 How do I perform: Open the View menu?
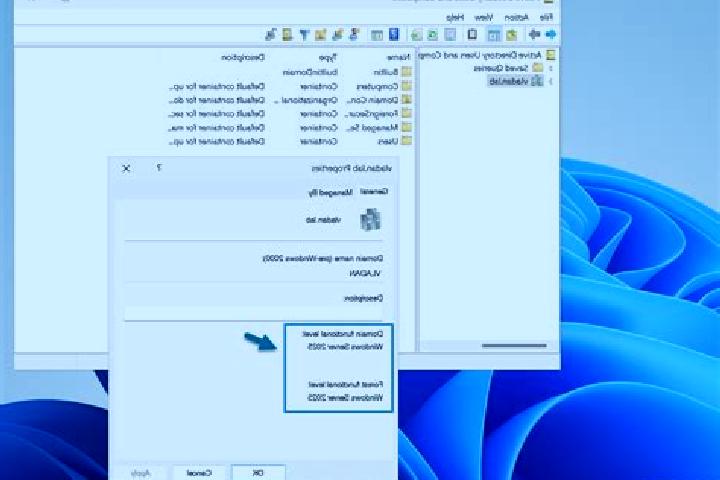coord(483,18)
